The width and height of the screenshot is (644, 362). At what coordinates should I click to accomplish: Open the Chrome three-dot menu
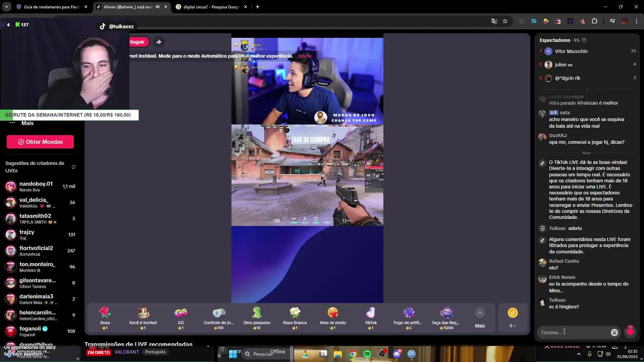(637, 21)
